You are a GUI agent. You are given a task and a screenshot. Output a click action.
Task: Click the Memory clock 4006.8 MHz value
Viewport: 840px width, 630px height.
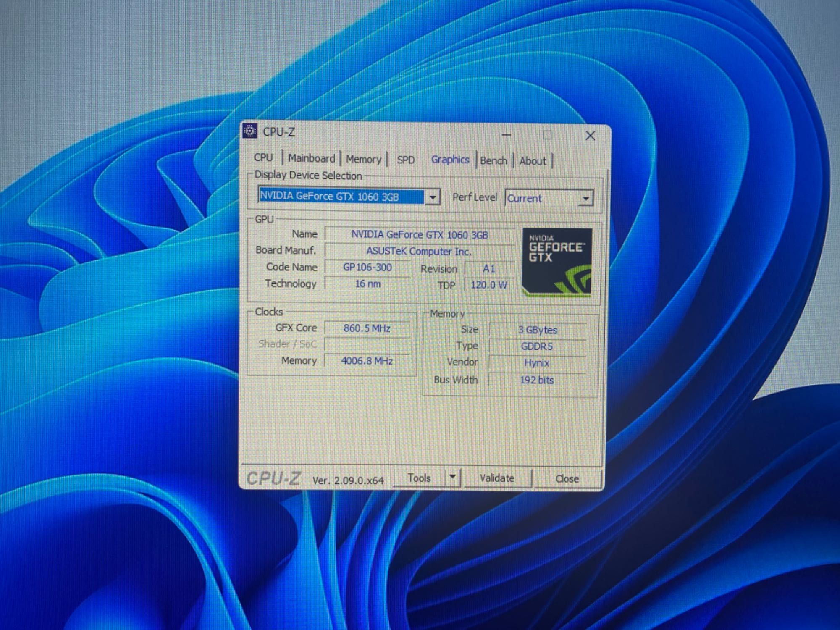[x=367, y=361]
